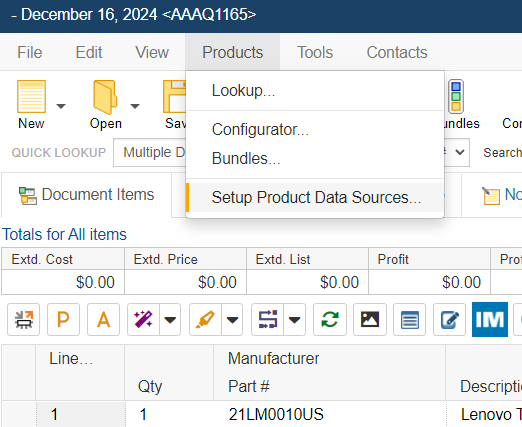Click the magic wand toolbar icon
The image size is (522, 427).
tap(143, 319)
